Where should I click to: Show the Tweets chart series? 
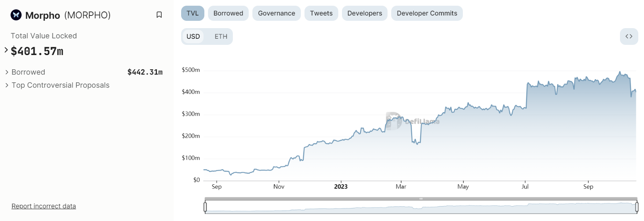[321, 13]
